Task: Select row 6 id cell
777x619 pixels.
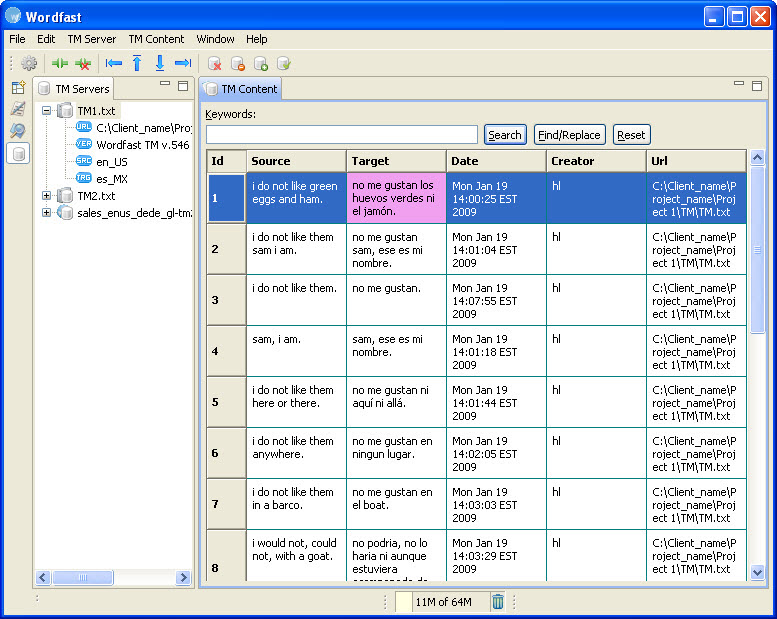Action: click(x=226, y=453)
